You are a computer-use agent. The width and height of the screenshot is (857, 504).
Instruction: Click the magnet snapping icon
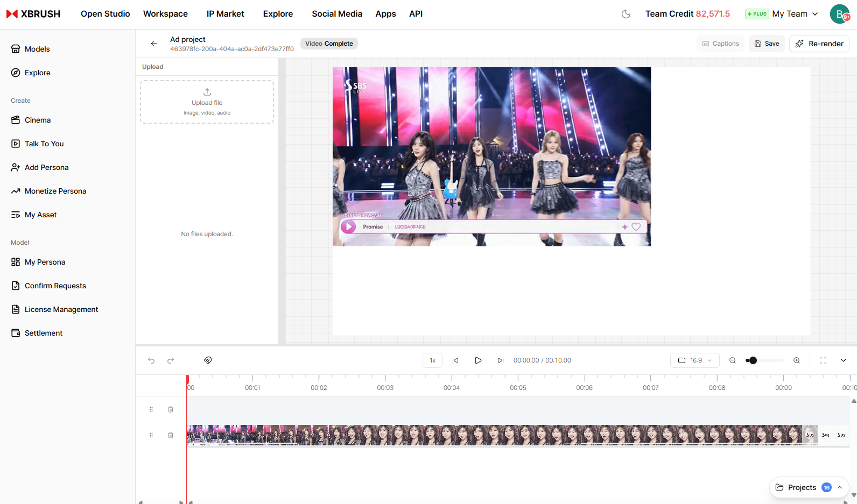point(208,360)
